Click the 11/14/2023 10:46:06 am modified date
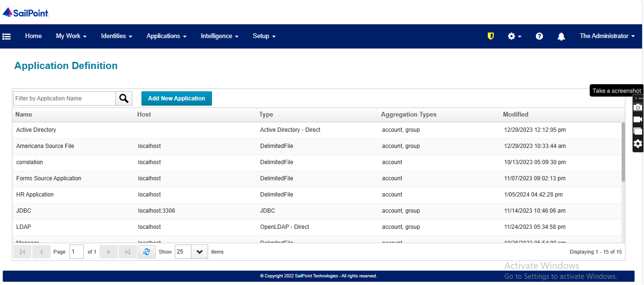 pos(535,211)
